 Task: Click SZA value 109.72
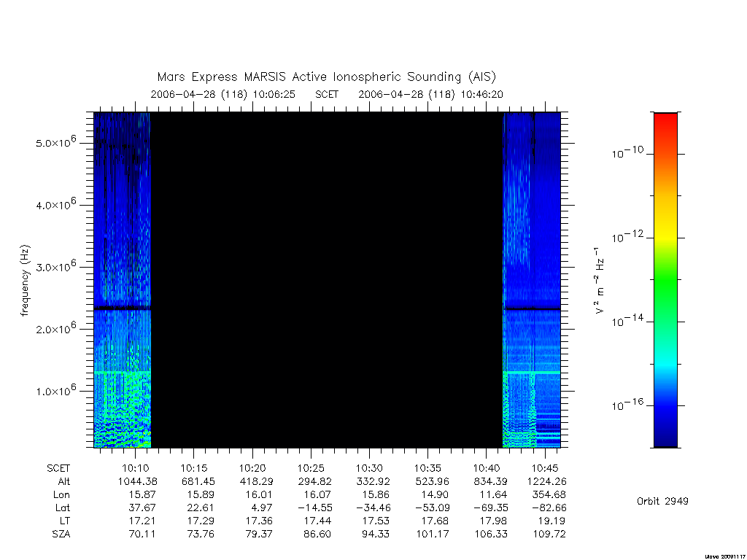point(549,534)
